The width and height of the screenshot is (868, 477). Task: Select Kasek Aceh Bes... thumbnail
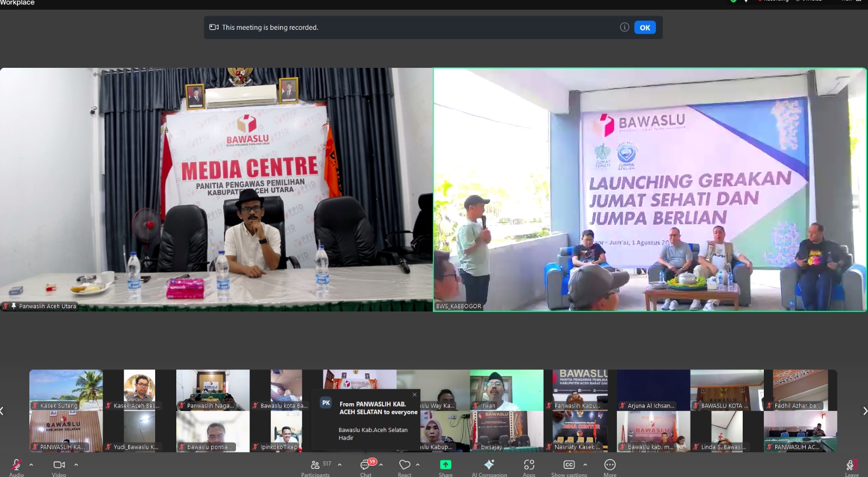pos(139,390)
